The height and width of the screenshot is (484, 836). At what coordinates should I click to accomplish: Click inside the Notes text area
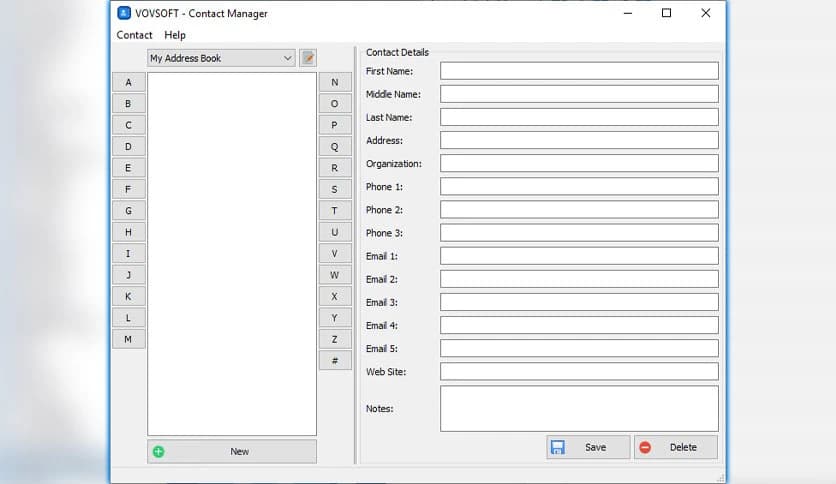pos(579,408)
